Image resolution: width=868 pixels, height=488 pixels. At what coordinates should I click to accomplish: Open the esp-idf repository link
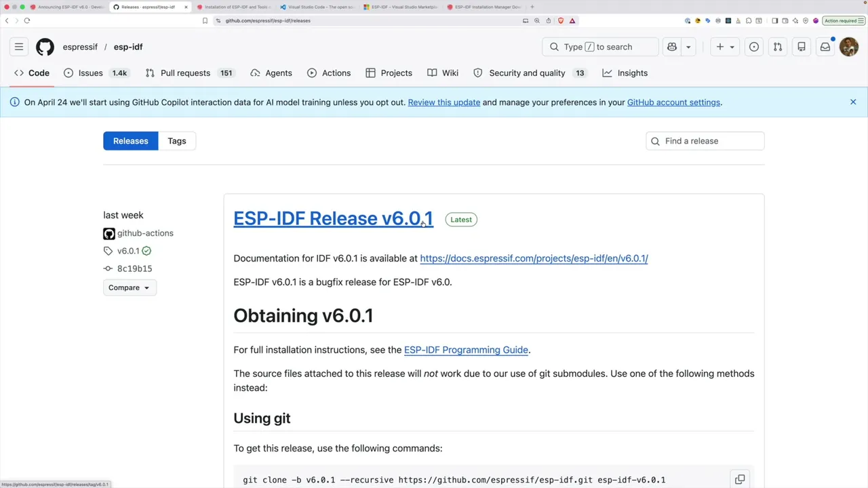(x=128, y=47)
